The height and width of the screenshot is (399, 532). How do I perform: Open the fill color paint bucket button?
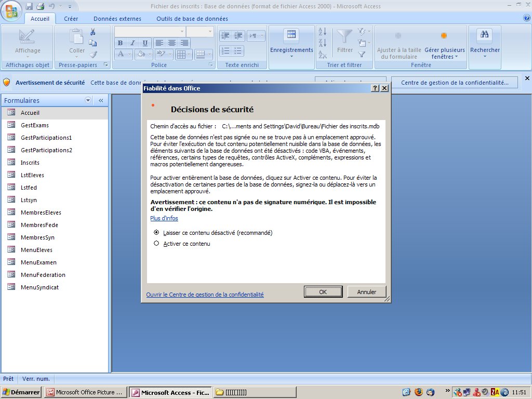click(143, 54)
